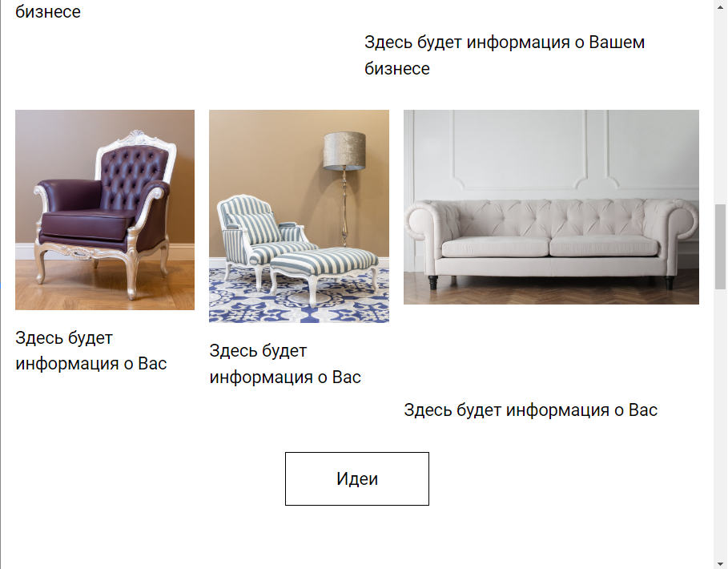Click the scrollbar track above the thumb
Viewport: 728px width, 569px height.
(720, 103)
